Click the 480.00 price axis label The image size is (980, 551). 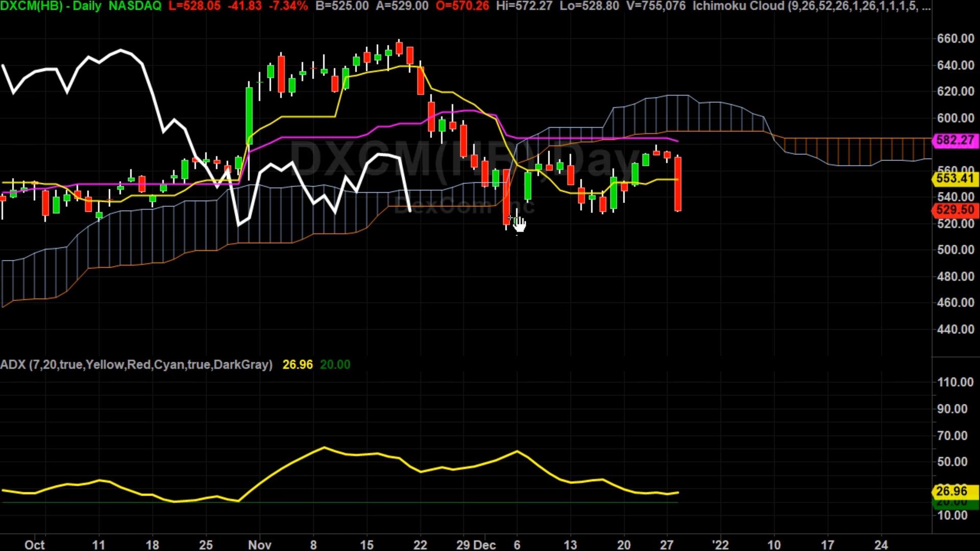(x=955, y=277)
